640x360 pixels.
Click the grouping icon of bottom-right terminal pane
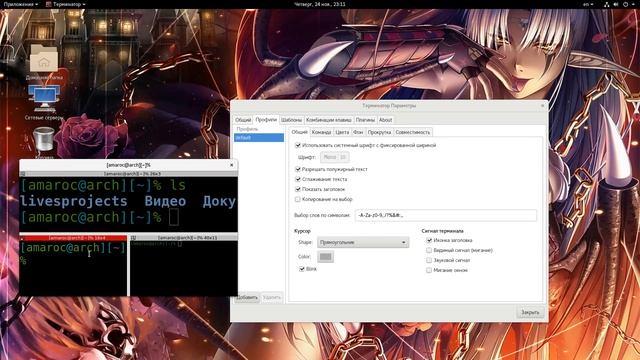(133, 238)
